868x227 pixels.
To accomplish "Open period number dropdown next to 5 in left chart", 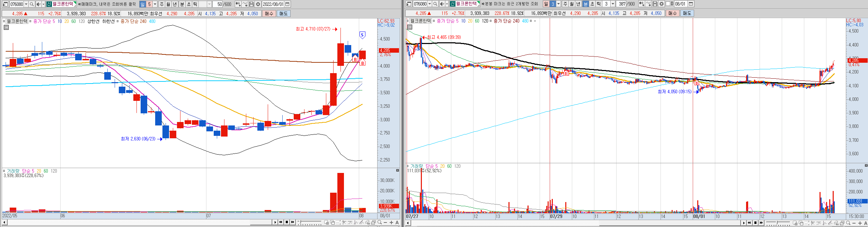I will 155,4.
